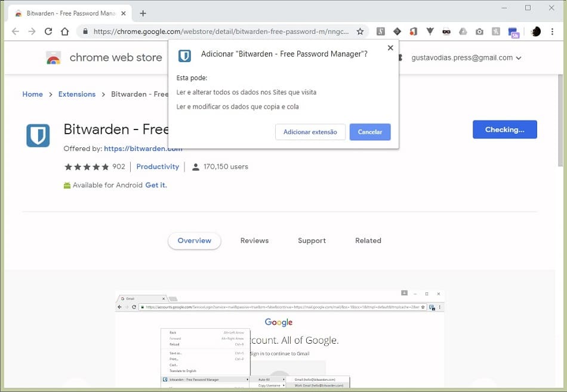Click the browser reload button
The height and width of the screenshot is (392, 567).
click(x=48, y=32)
